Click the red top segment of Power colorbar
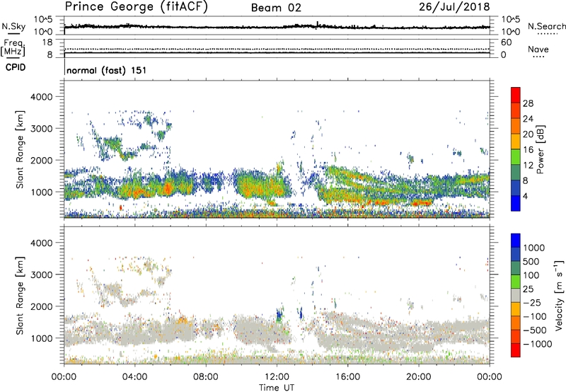This screenshot has height=392, width=566. pos(516,95)
